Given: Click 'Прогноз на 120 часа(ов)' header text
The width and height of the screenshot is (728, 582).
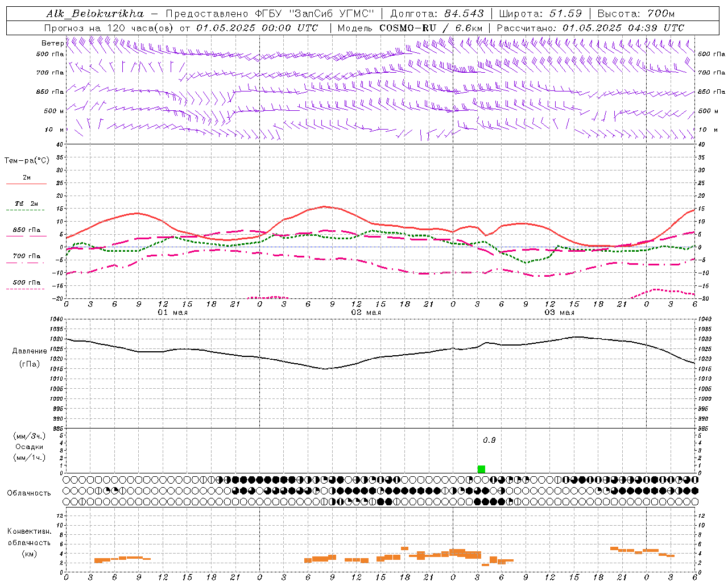Looking at the screenshot, I should coord(109,28).
